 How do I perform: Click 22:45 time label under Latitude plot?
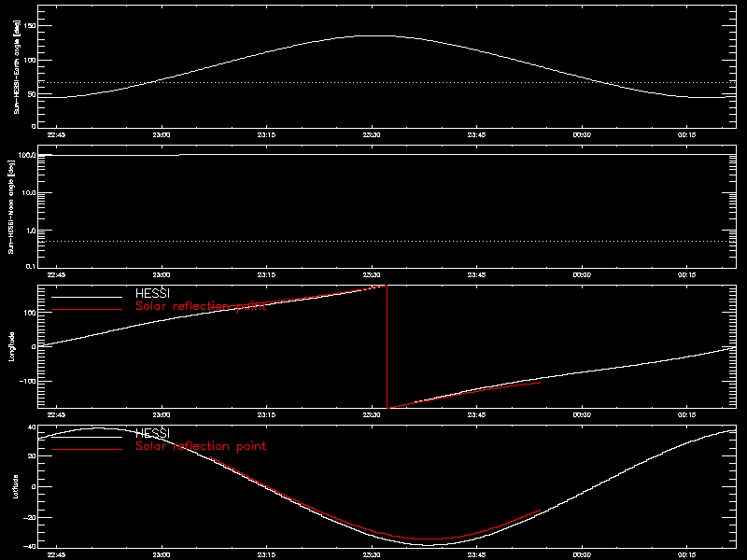(x=57, y=554)
